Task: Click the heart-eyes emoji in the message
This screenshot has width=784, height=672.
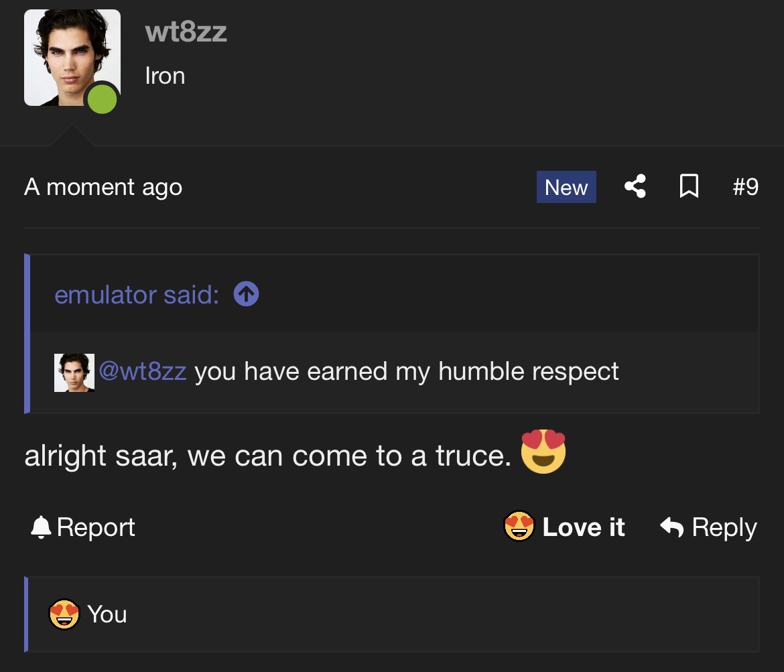Action: click(543, 451)
